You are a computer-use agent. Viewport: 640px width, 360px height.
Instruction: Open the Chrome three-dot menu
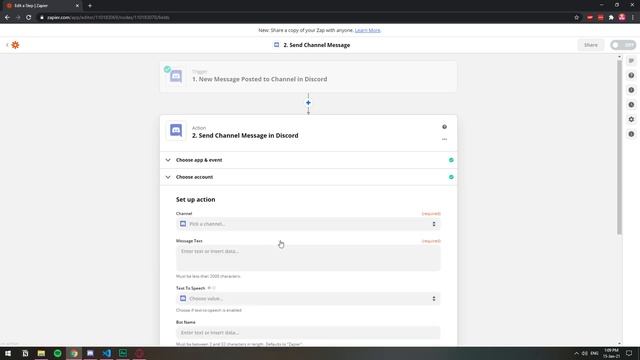click(x=633, y=18)
